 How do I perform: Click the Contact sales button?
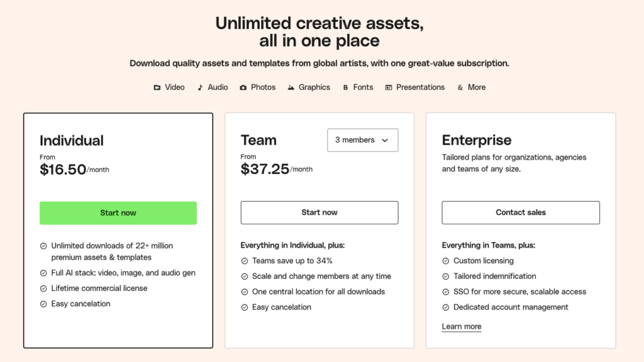(x=521, y=212)
